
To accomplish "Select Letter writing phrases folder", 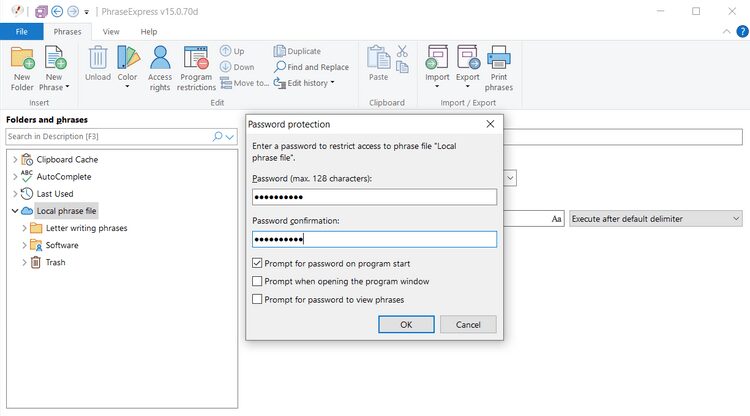I will click(86, 228).
